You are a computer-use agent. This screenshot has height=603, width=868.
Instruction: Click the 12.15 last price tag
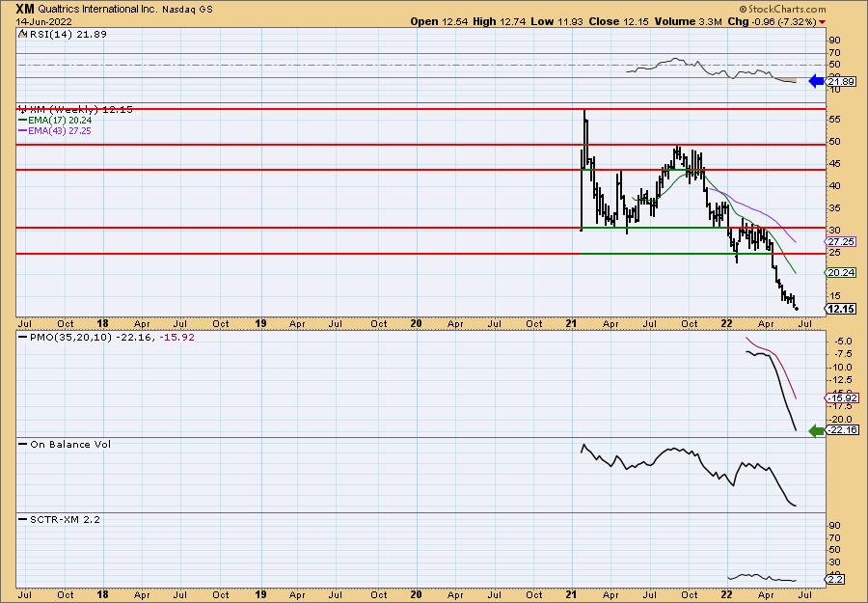pyautogui.click(x=841, y=309)
